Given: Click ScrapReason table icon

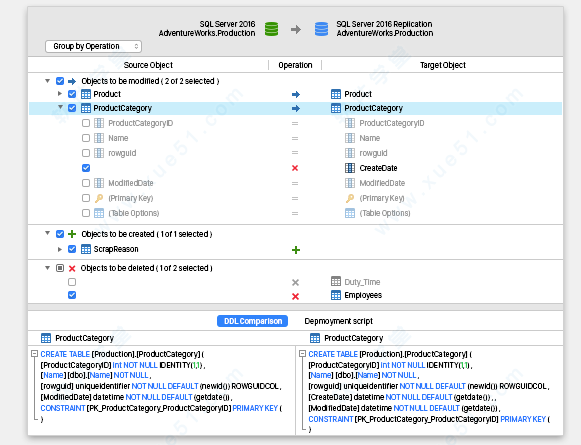Looking at the screenshot, I should coord(86,249).
